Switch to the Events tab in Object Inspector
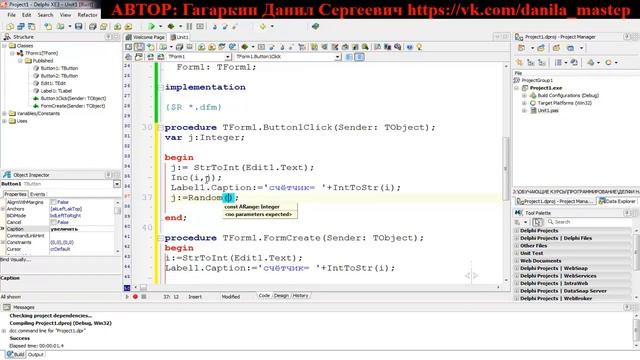This screenshot has height=360, width=640. [x=38, y=194]
